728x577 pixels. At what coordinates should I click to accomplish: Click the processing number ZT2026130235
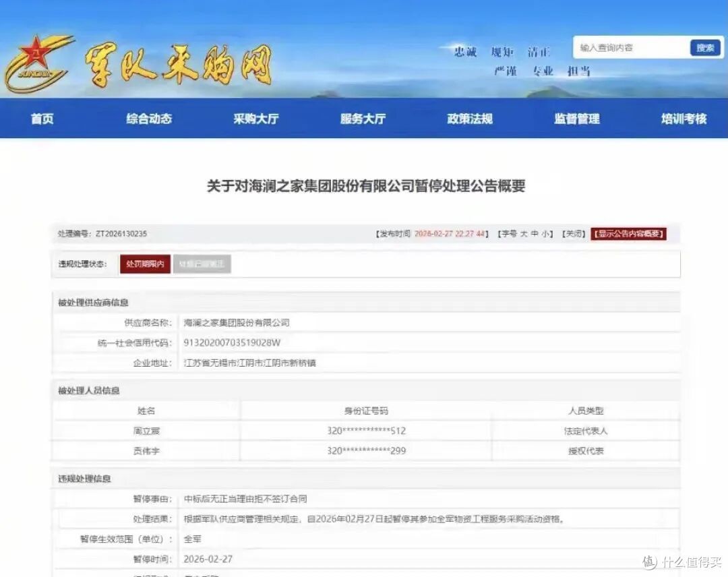[x=121, y=233]
